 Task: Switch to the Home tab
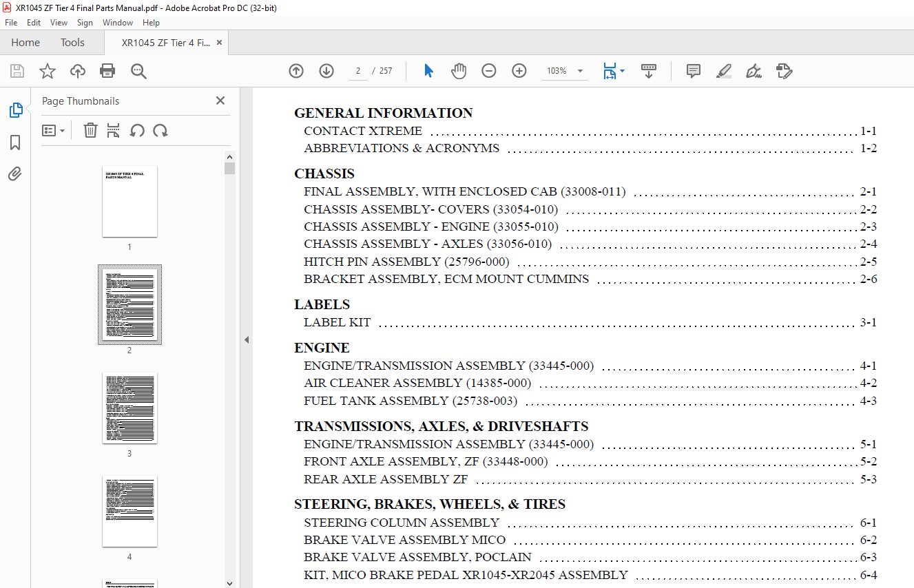pyautogui.click(x=25, y=43)
